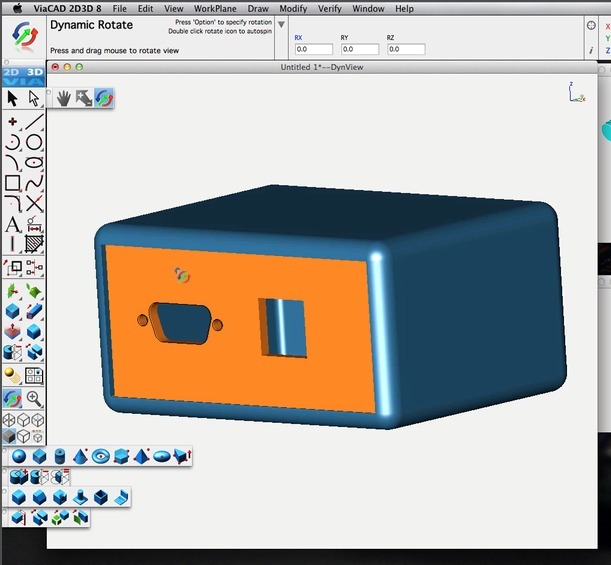Viewport: 611px width, 565px height.
Task: Create a Pyramid primitive
Action: point(141,456)
